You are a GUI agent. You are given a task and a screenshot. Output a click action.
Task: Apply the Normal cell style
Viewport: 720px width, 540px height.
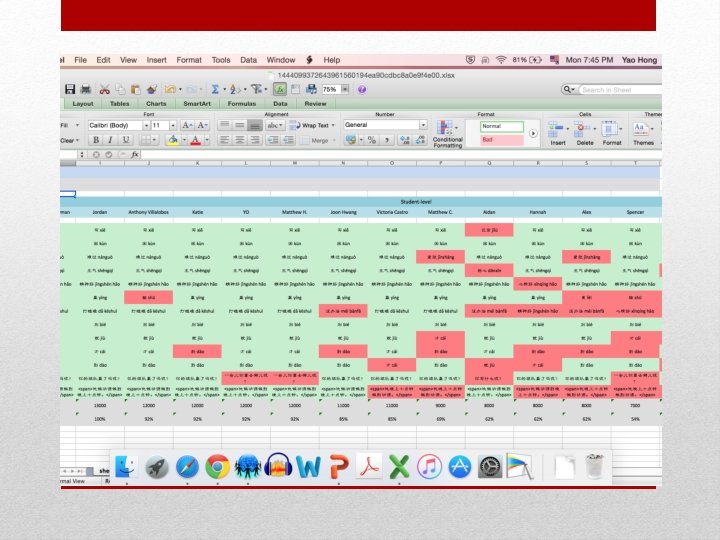coord(502,126)
